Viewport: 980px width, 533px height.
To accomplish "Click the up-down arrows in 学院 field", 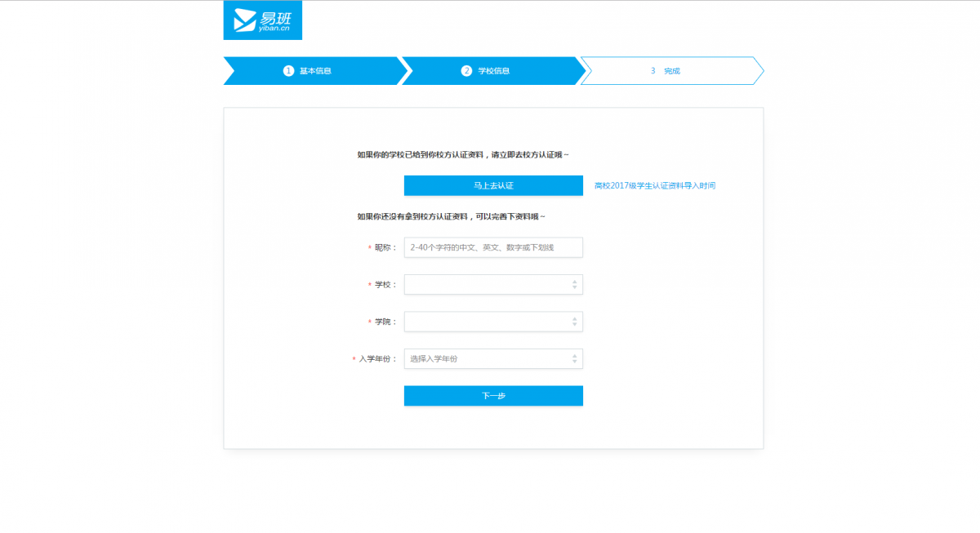I will click(x=574, y=322).
